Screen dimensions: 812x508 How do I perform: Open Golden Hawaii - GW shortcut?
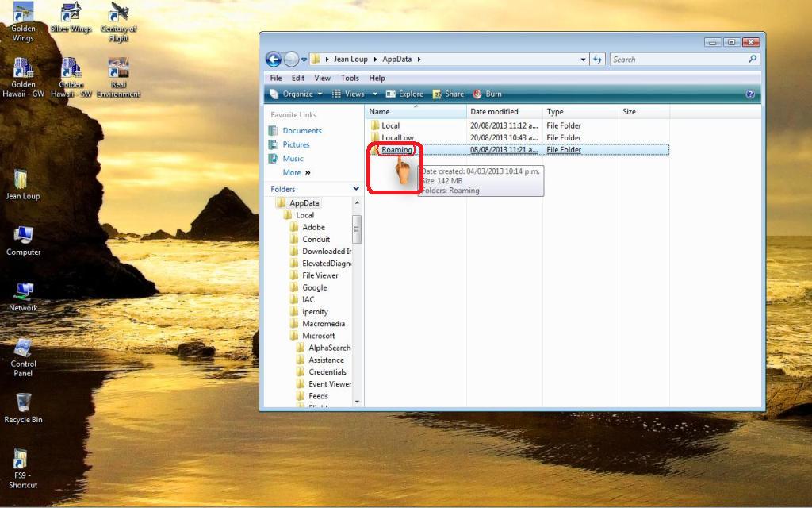pyautogui.click(x=23, y=78)
